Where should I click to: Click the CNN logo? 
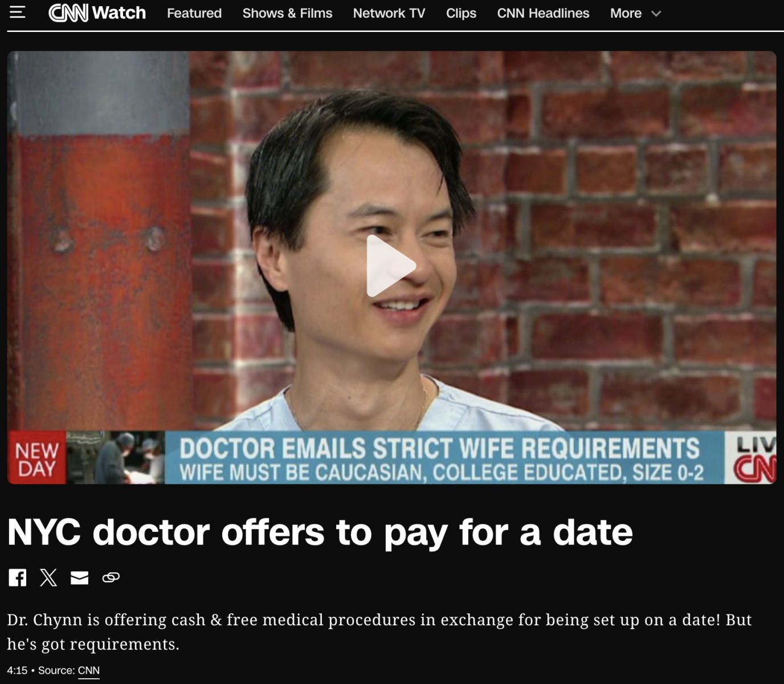pos(68,13)
